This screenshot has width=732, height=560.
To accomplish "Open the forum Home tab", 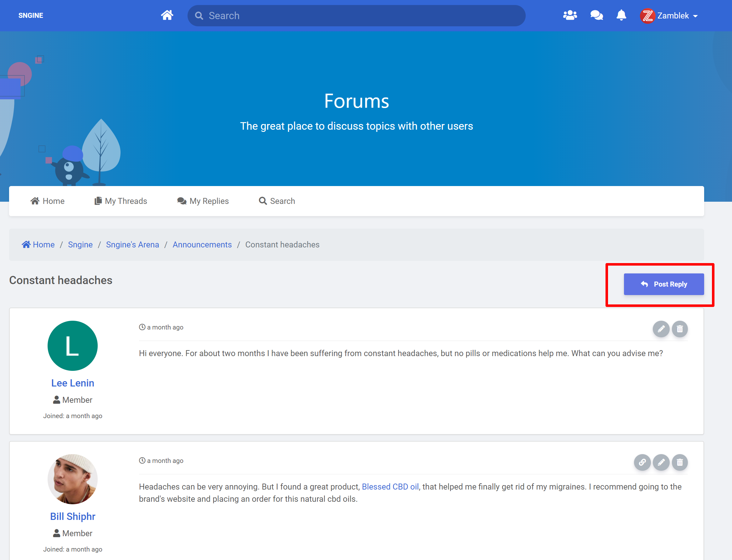I will click(x=47, y=201).
